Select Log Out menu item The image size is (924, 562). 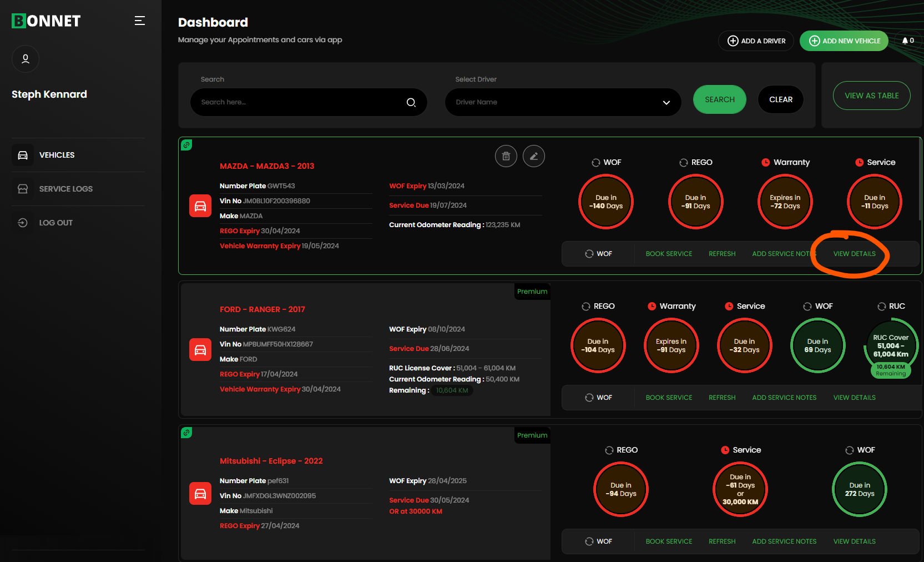click(x=78, y=223)
